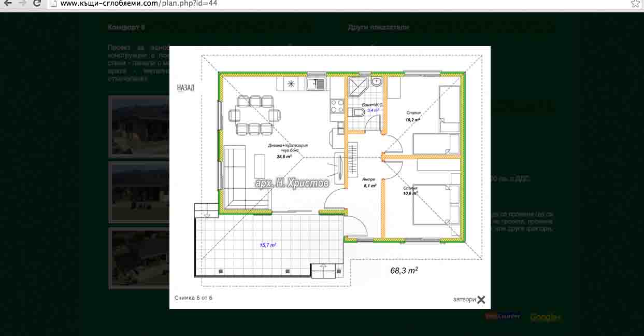The width and height of the screenshot is (644, 336).
Task: Click the 68,3 m² total area label
Action: pyautogui.click(x=404, y=271)
